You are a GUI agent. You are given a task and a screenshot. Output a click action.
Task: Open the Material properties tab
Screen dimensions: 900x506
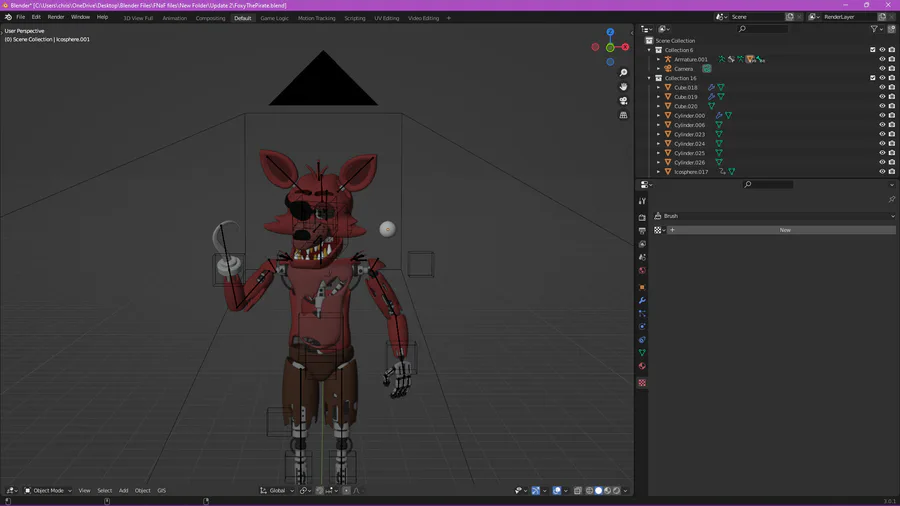point(642,366)
